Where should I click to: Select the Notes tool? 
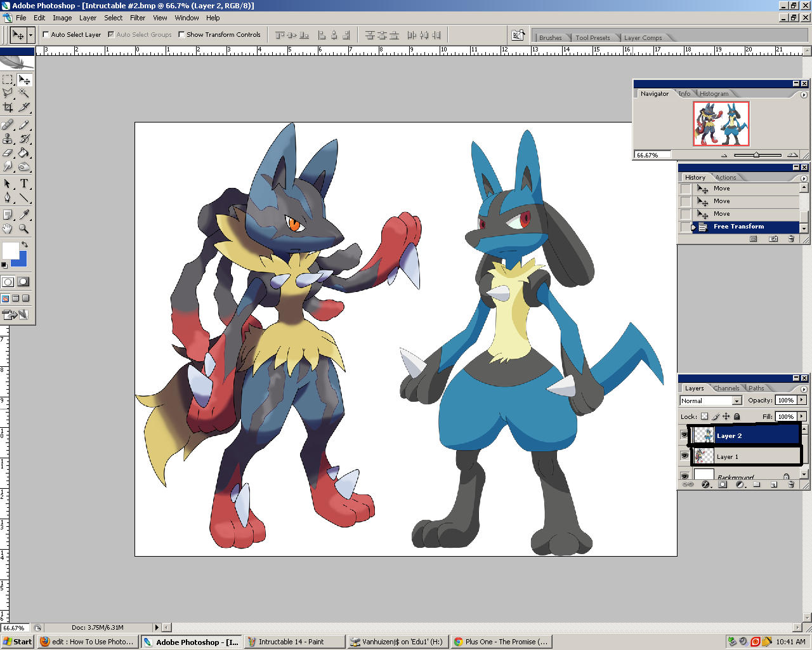coord(8,215)
